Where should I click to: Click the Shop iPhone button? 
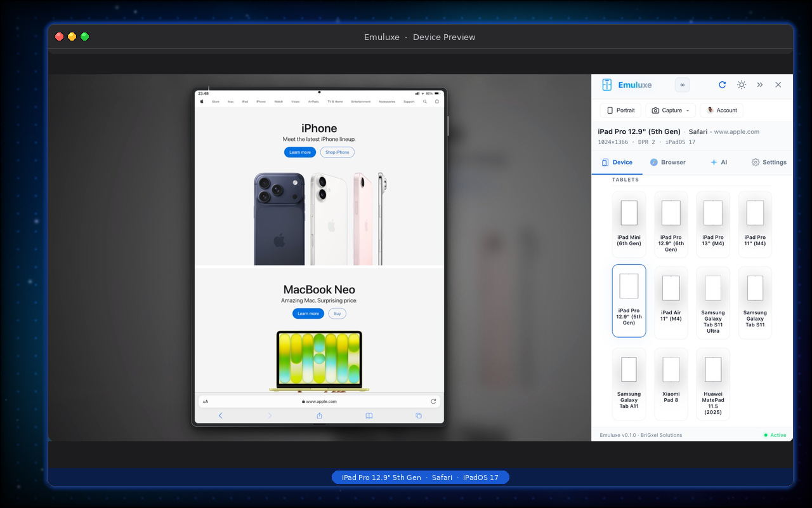coord(337,152)
